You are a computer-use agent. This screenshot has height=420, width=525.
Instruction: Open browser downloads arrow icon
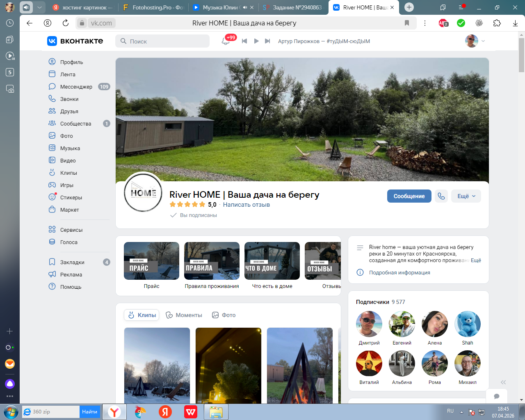(515, 23)
